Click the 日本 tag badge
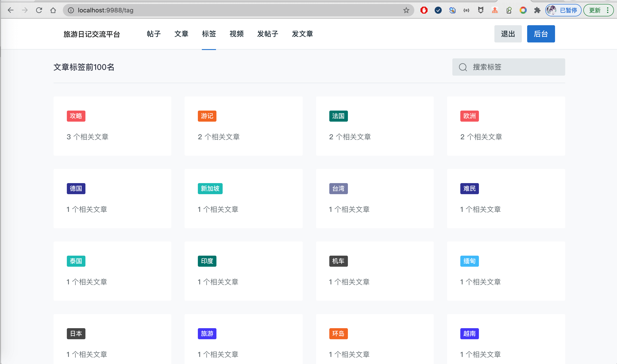 [76, 333]
